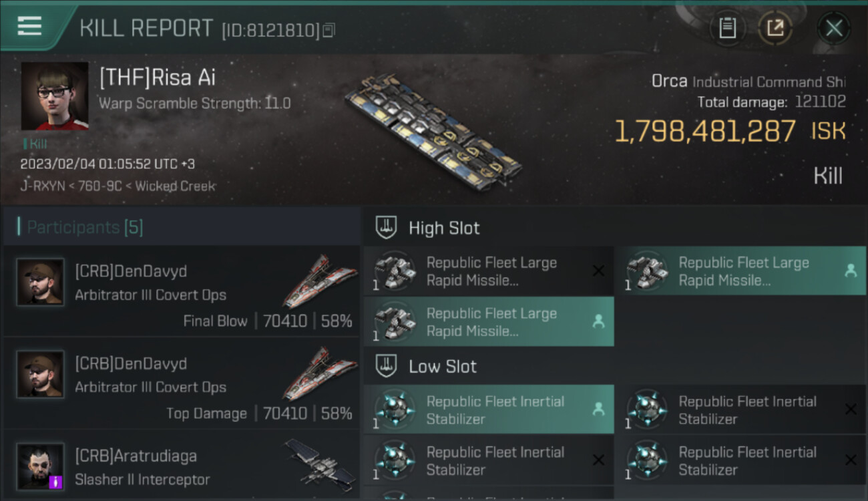The height and width of the screenshot is (501, 868).
Task: Copy the kill report ID
Action: click(x=329, y=30)
